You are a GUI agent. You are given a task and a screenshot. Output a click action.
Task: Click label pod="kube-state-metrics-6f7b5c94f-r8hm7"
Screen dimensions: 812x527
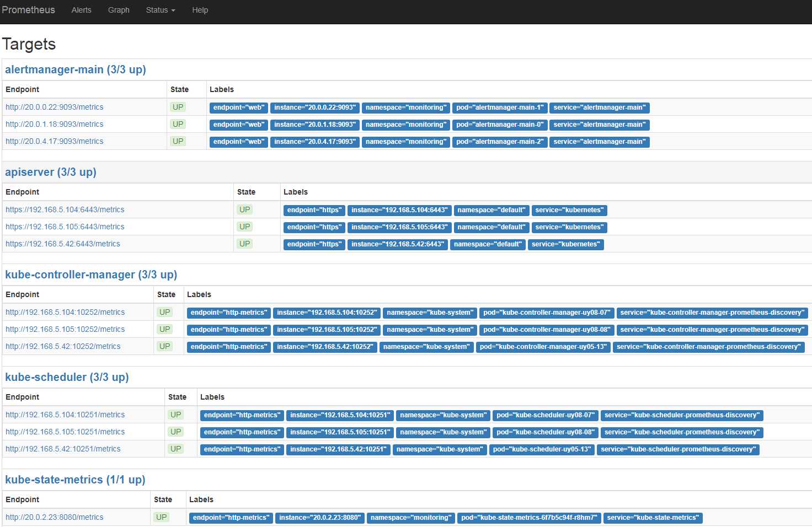click(529, 518)
